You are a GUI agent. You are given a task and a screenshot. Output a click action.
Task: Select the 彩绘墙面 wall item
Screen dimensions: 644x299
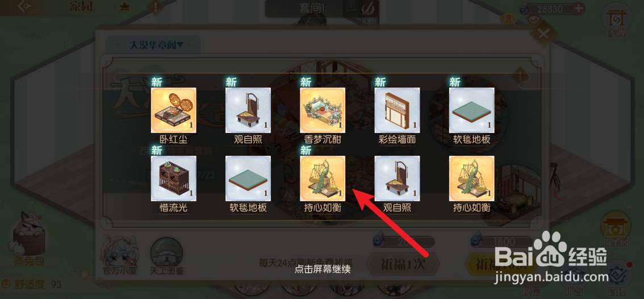click(x=397, y=110)
